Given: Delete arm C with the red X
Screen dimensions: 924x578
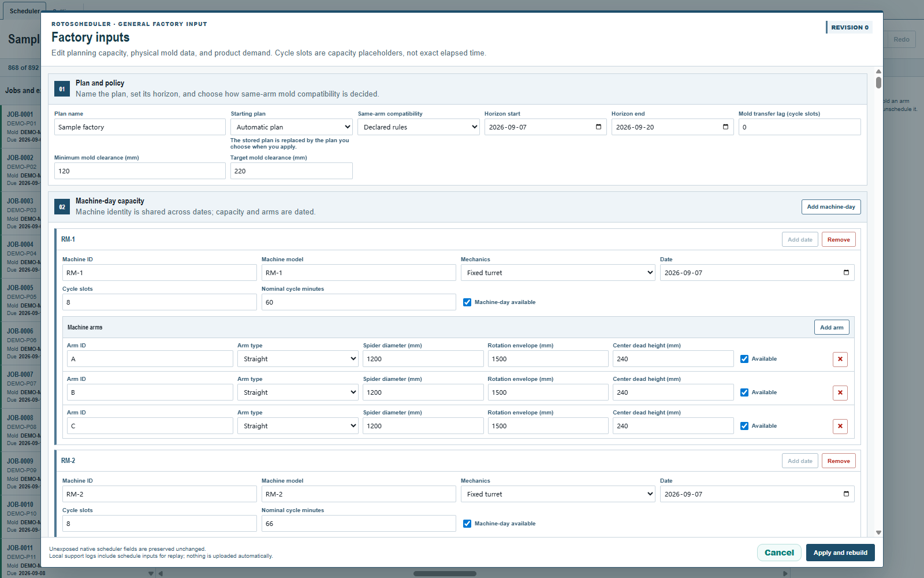Looking at the screenshot, I should point(840,427).
